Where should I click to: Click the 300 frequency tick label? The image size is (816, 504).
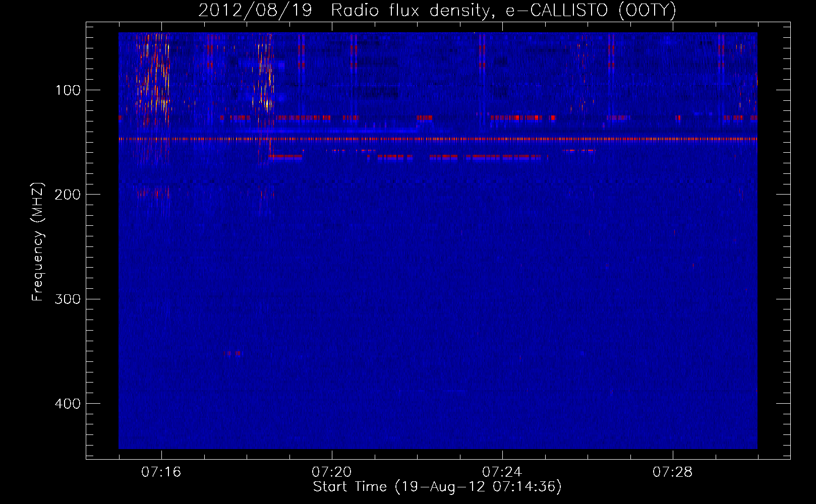click(x=68, y=299)
